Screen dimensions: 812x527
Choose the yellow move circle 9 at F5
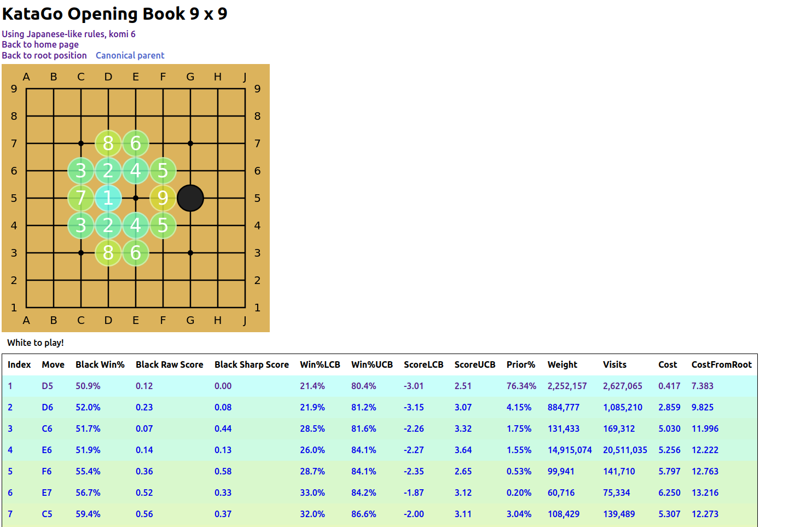coord(163,198)
